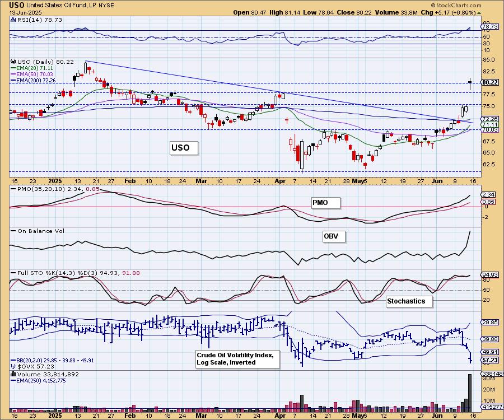Click the EMA(250) 4,152,775 volume legend
This screenshot has height=420, width=504.
click(x=39, y=380)
